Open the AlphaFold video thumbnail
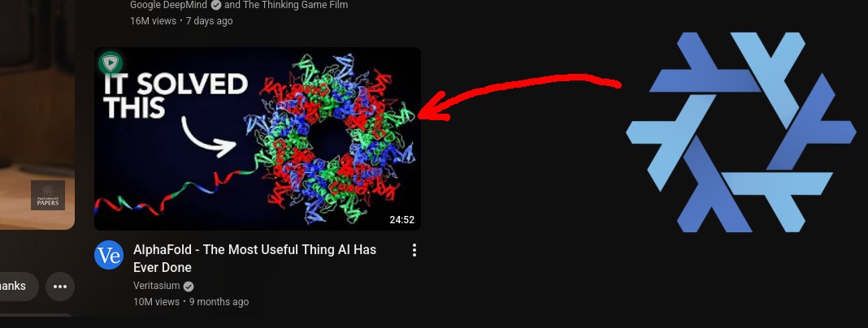The width and height of the screenshot is (868, 328). (x=258, y=139)
